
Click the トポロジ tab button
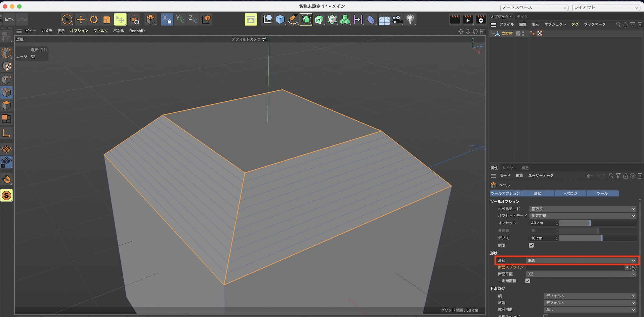point(570,193)
